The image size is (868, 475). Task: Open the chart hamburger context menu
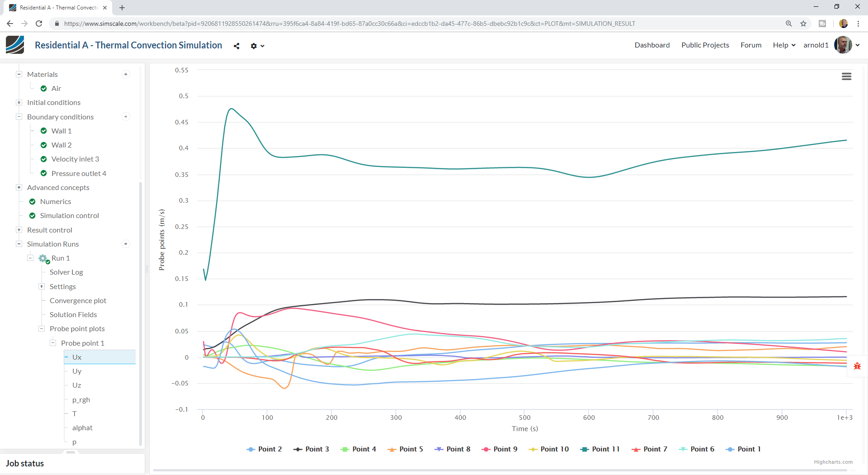point(846,76)
